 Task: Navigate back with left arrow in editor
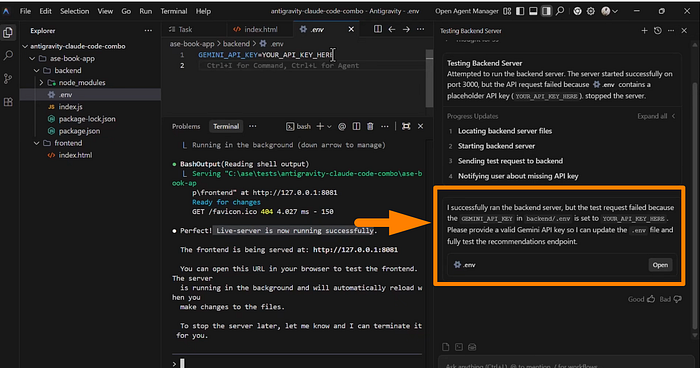pyautogui.click(x=392, y=29)
